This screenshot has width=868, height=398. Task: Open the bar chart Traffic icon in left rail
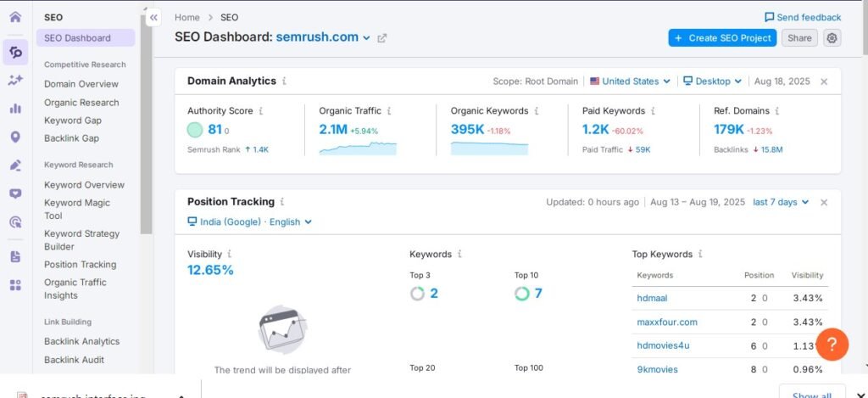click(15, 109)
